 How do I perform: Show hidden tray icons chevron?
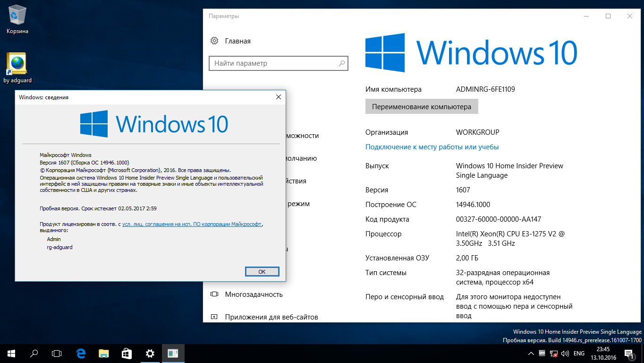click(x=532, y=353)
